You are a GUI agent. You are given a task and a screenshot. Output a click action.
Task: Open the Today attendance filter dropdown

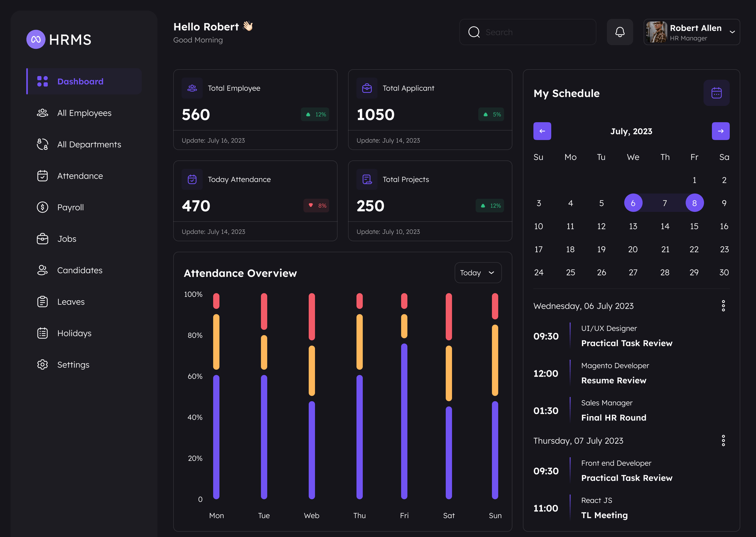478,273
